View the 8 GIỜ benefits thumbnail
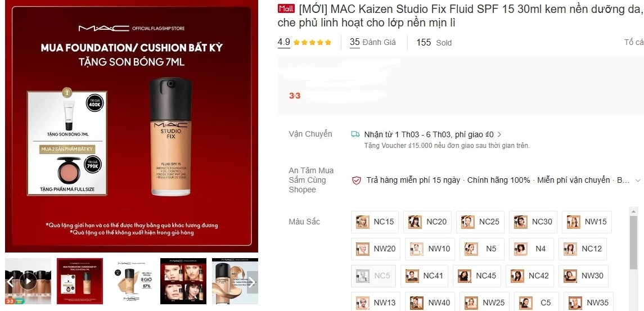This screenshot has width=644, height=311. [x=132, y=281]
